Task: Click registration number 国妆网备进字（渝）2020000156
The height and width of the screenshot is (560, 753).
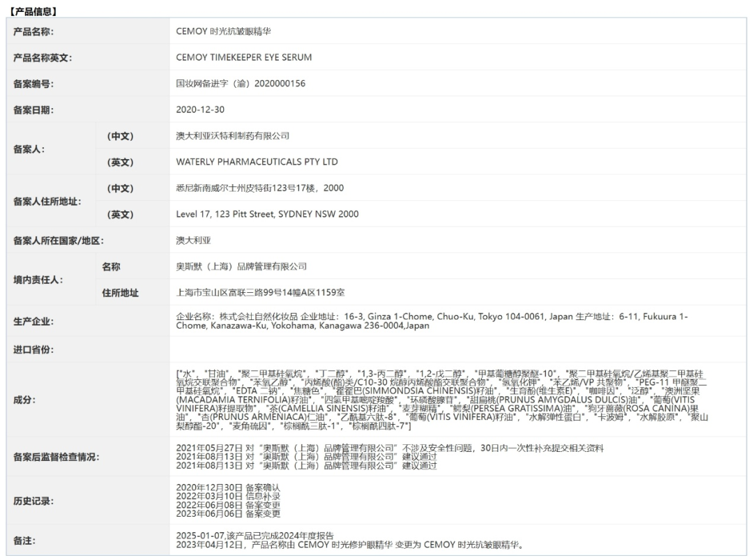Action: (x=241, y=84)
